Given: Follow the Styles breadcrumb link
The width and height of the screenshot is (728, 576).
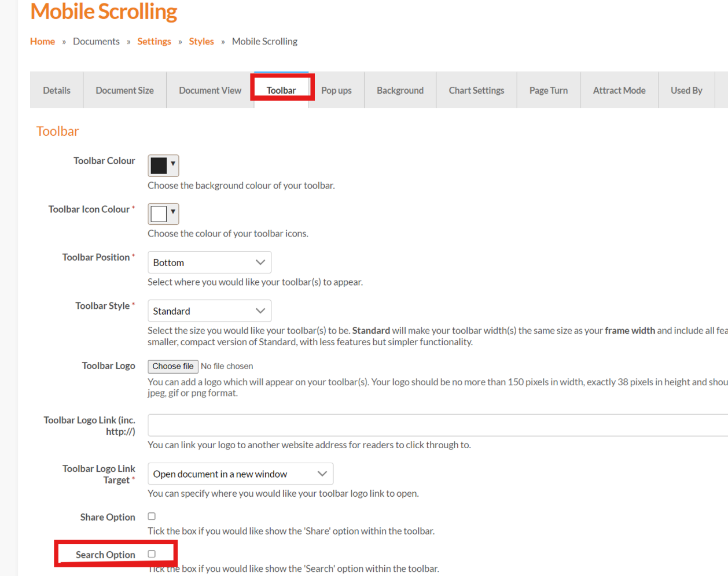Looking at the screenshot, I should point(201,42).
